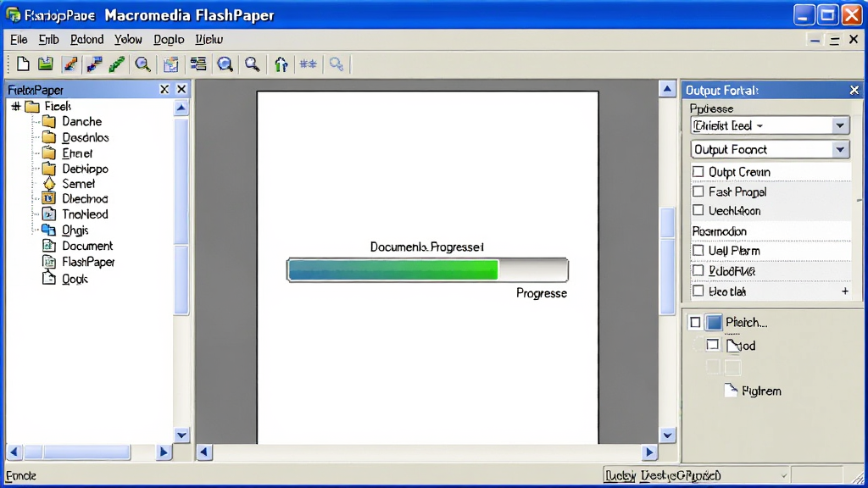Click the blue icon beside Ohgis row

48,229
